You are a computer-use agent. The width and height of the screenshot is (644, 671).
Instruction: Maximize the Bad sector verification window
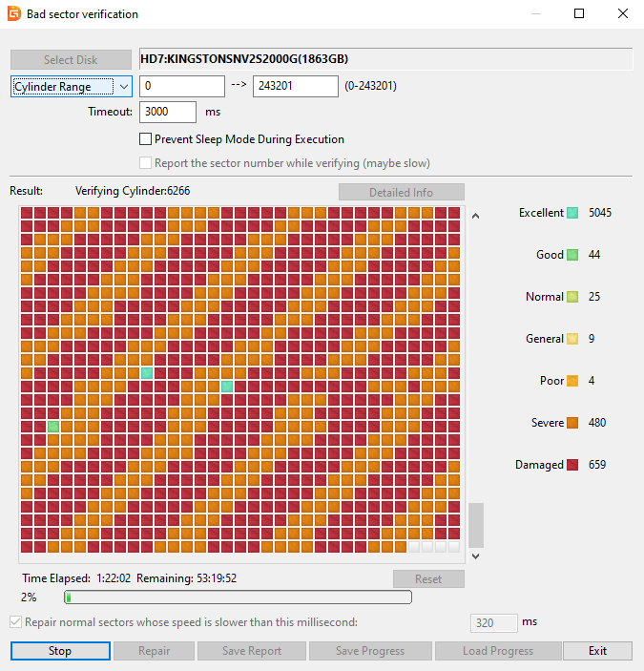click(579, 13)
